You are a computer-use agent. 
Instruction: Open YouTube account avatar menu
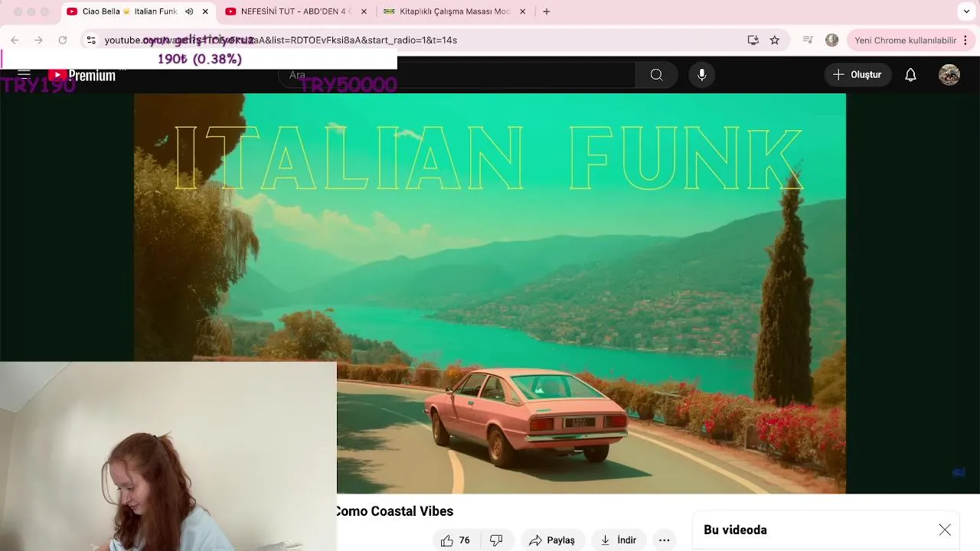tap(949, 74)
